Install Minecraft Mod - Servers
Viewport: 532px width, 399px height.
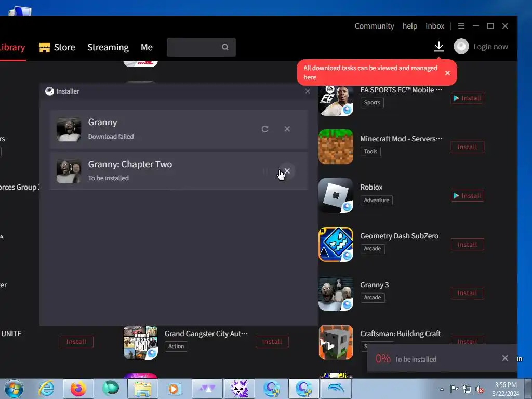click(x=467, y=147)
